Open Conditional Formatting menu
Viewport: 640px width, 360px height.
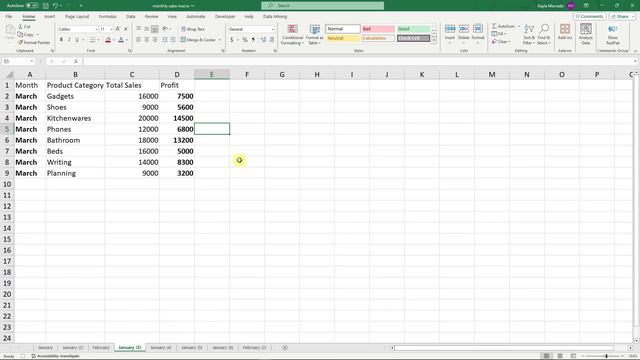coord(292,35)
